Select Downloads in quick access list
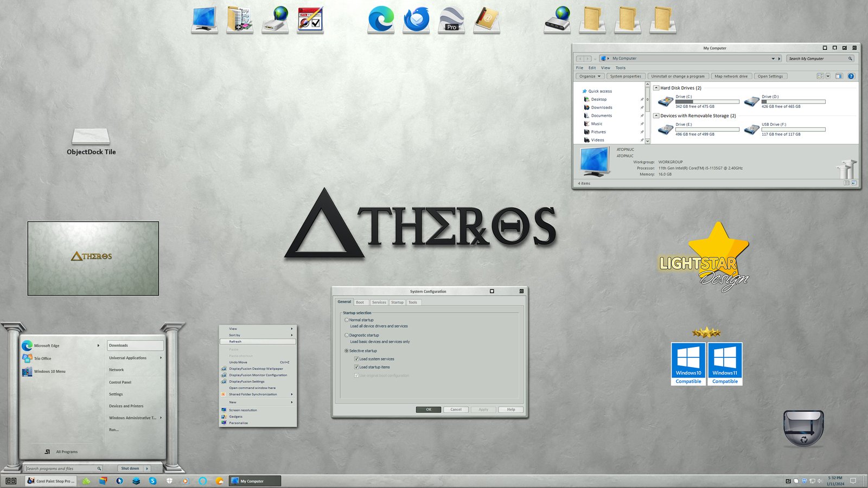 pos(602,107)
